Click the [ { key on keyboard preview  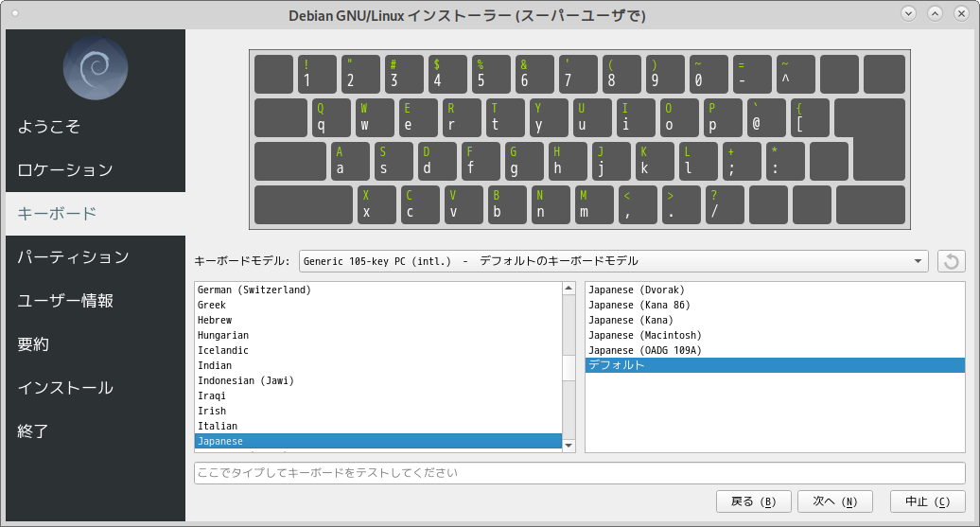click(810, 117)
